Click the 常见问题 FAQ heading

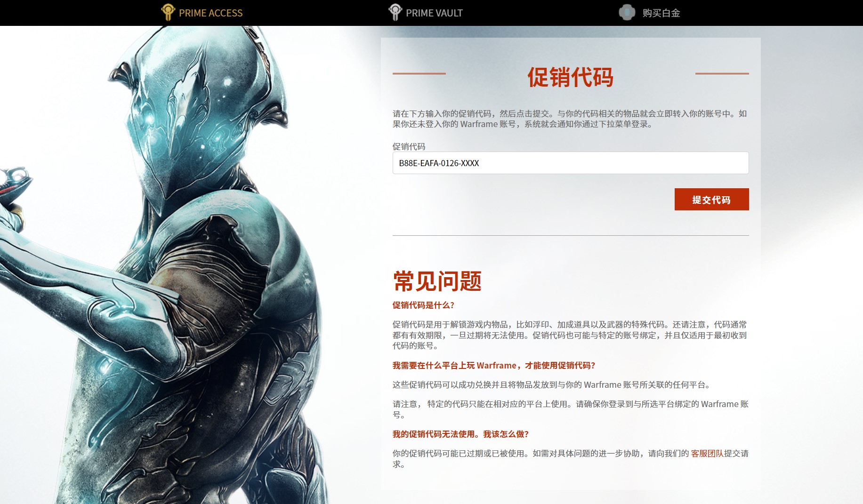click(437, 281)
